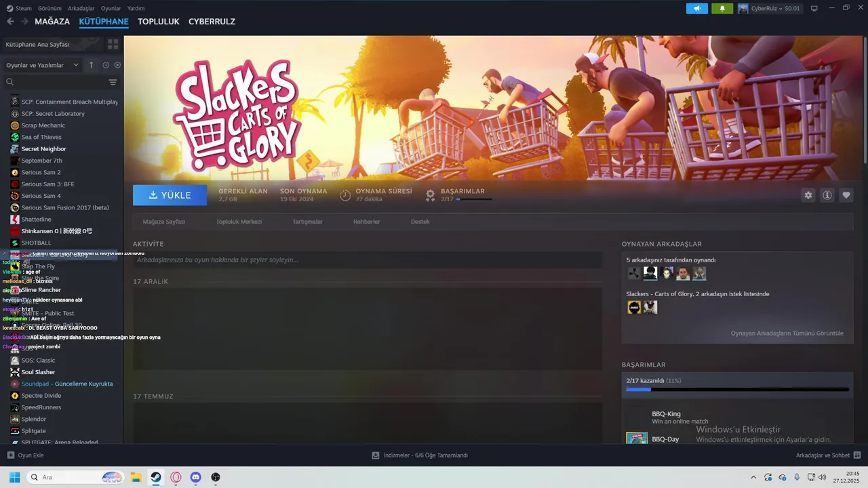The image size is (868, 488).
Task: Open the Oyunlar menu
Action: 111,8
